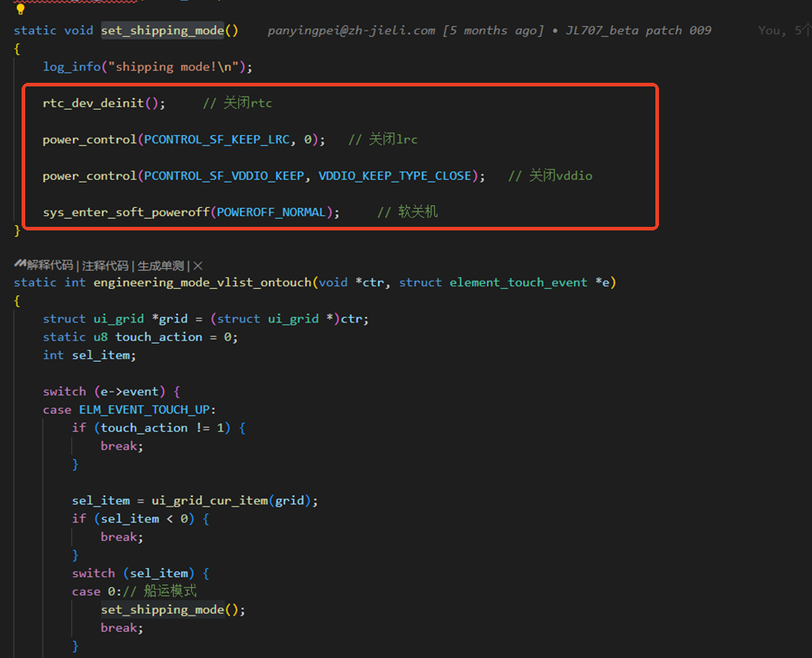The height and width of the screenshot is (658, 812).
Task: Click the element_touch_event struct type
Action: click(x=519, y=283)
